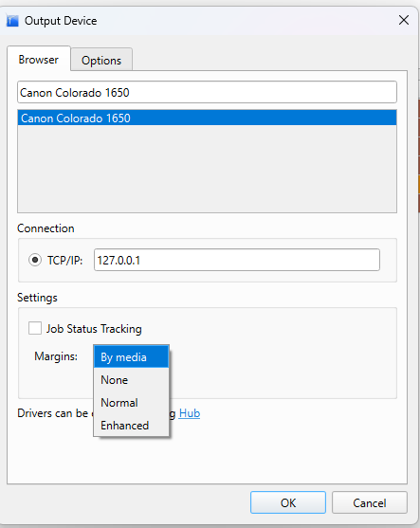
Task: Choose None in Margins dropdown
Action: [x=131, y=379]
